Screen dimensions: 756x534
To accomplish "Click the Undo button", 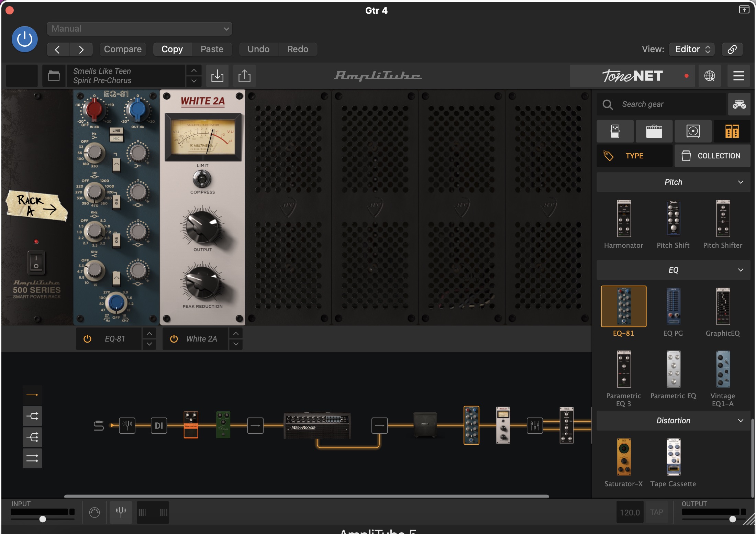I will tap(258, 49).
